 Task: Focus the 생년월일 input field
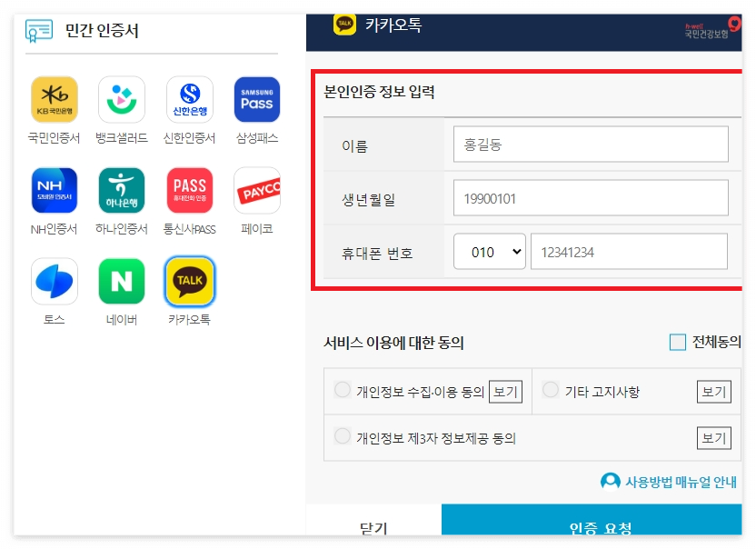click(x=591, y=198)
